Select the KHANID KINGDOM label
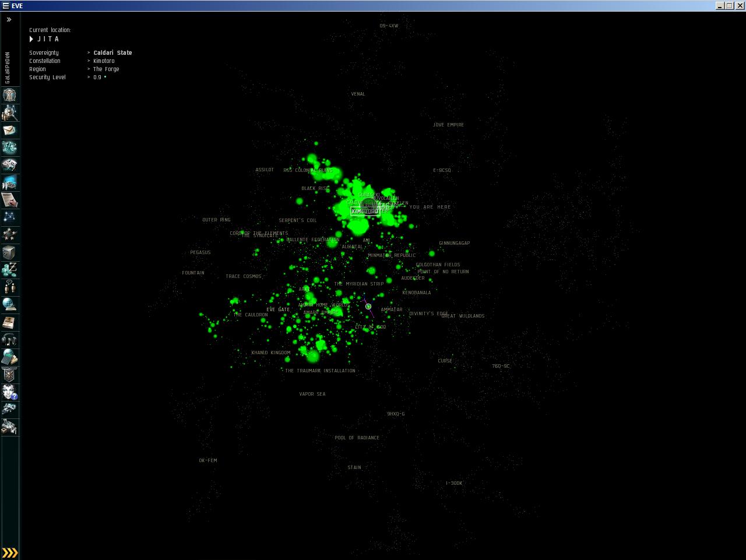746x560 pixels. coord(270,353)
